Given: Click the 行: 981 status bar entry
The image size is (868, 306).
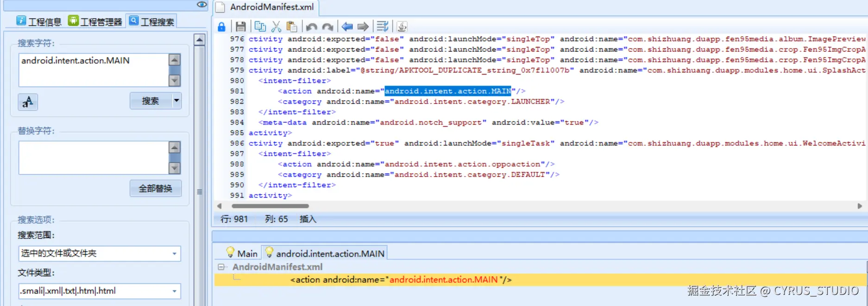Looking at the screenshot, I should coord(234,219).
